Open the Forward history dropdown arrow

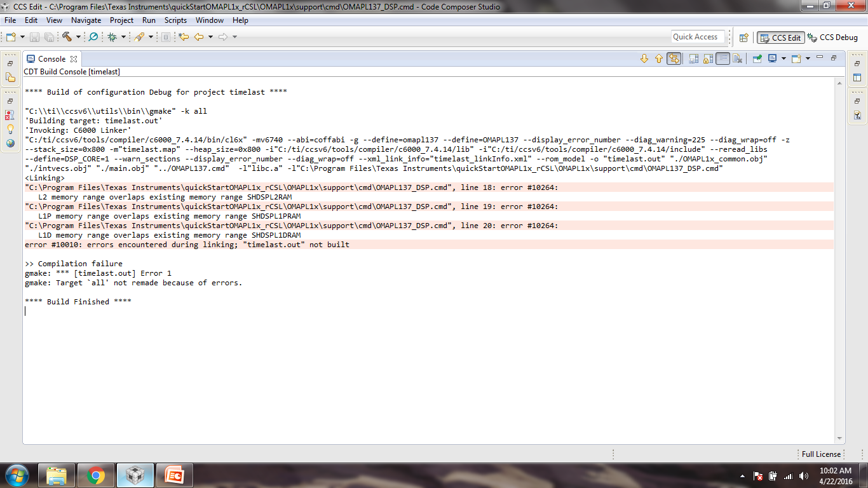[x=234, y=37]
